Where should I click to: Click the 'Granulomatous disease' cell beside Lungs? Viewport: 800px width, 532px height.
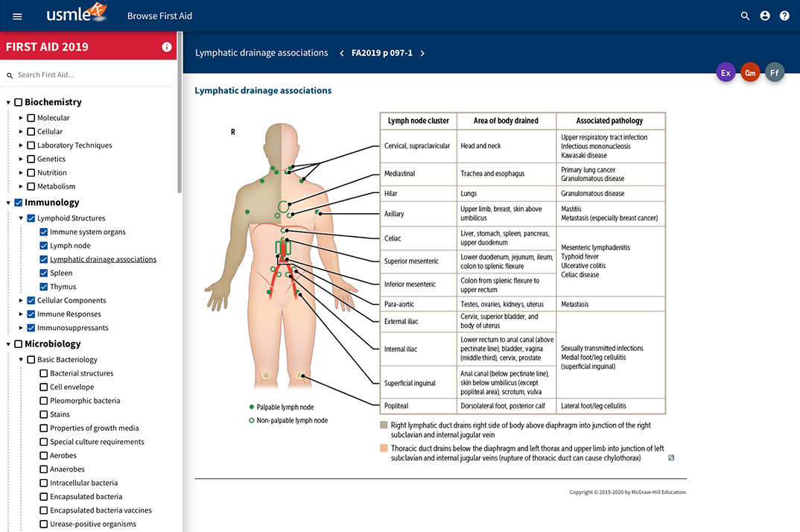point(611,194)
